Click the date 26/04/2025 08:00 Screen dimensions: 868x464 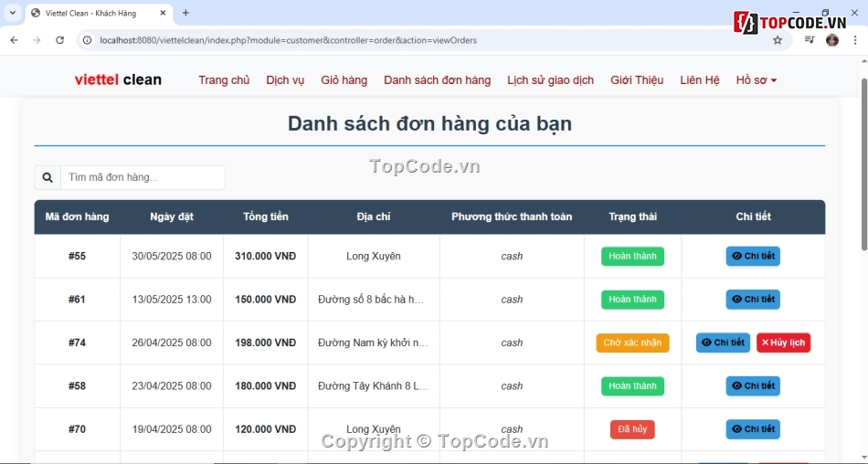tap(172, 343)
